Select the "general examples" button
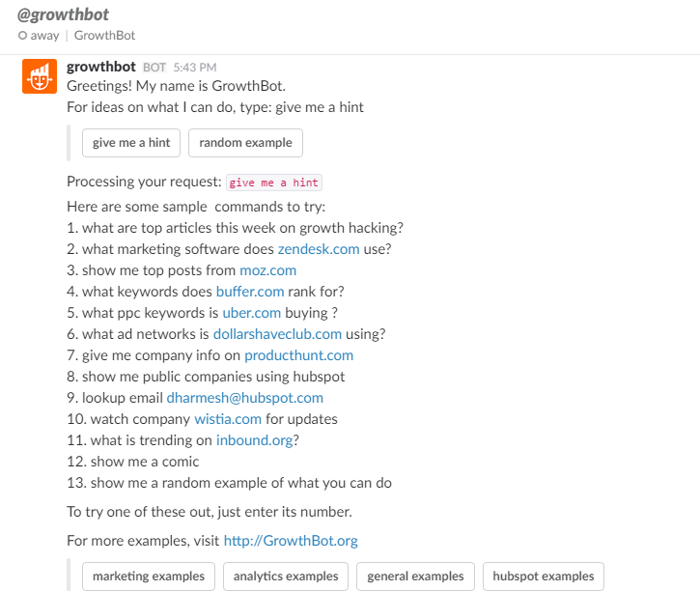Image resolution: width=700 pixels, height=591 pixels. (x=415, y=577)
